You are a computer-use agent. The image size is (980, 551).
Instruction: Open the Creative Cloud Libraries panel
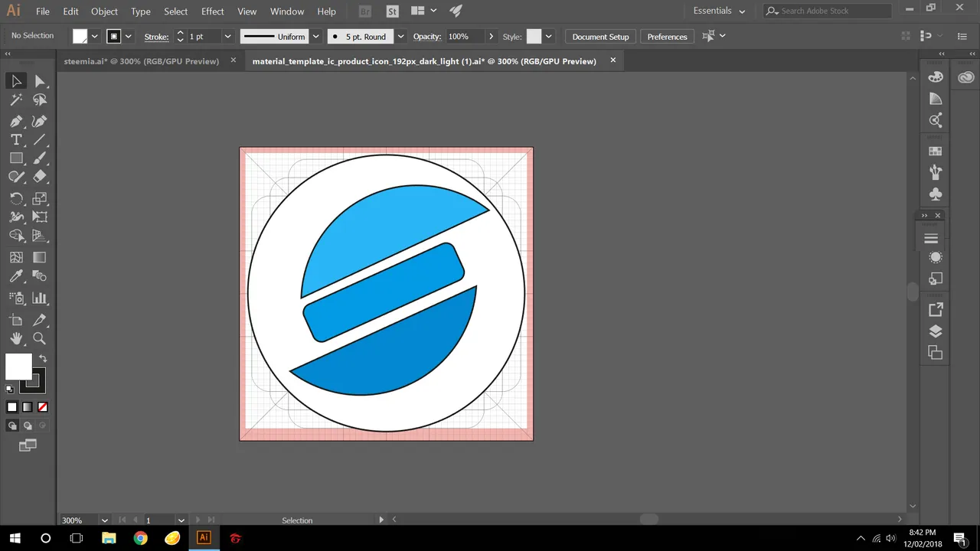tap(966, 77)
